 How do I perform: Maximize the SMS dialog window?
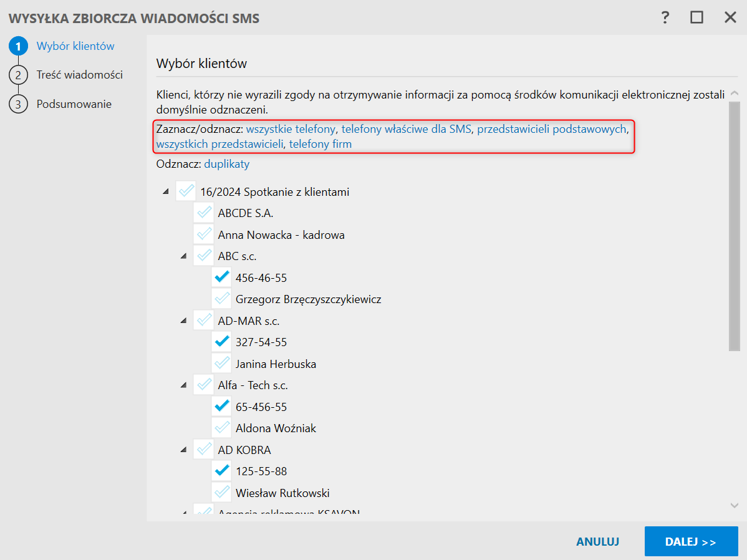point(696,17)
